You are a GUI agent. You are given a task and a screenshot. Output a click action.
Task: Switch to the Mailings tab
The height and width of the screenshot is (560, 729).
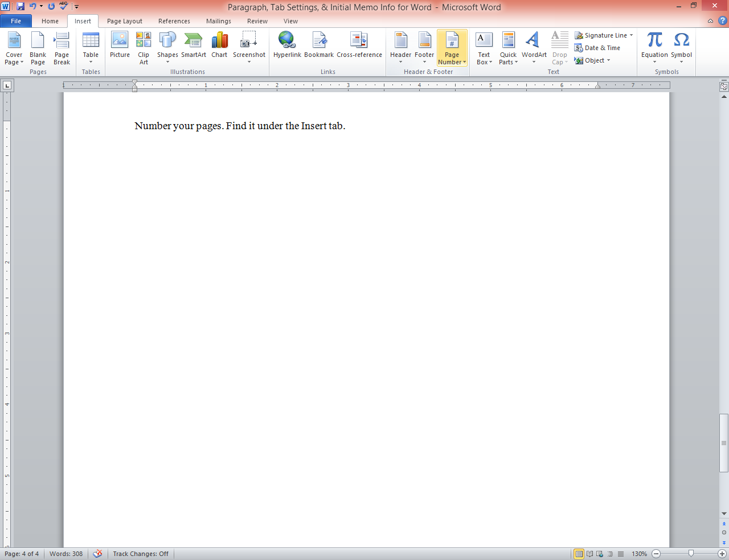coord(218,21)
